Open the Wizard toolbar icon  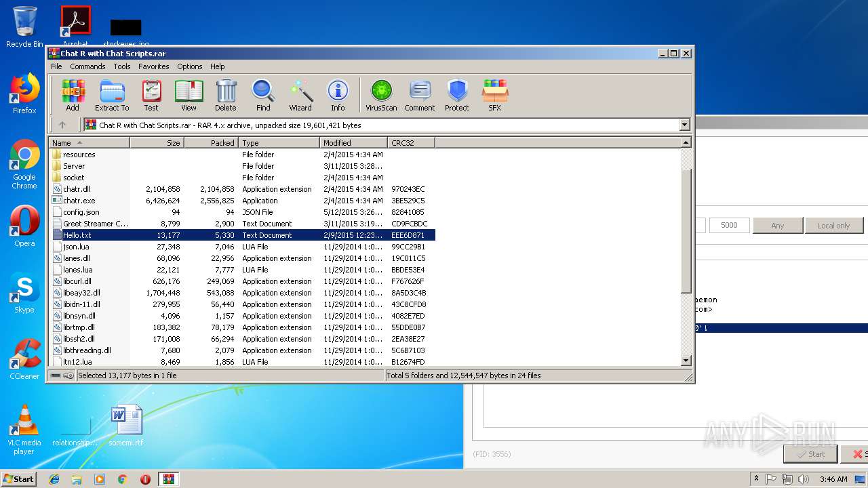300,95
